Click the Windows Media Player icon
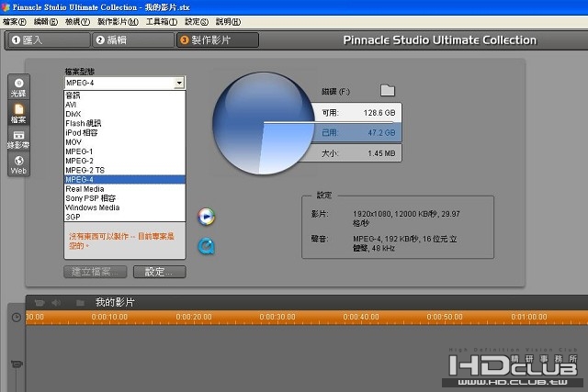The height and width of the screenshot is (392, 588). click(x=206, y=217)
